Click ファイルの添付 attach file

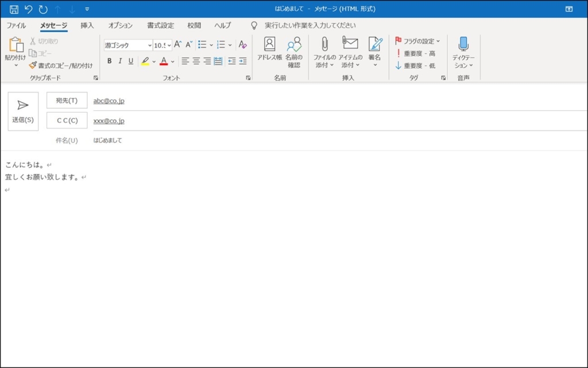tap(324, 52)
